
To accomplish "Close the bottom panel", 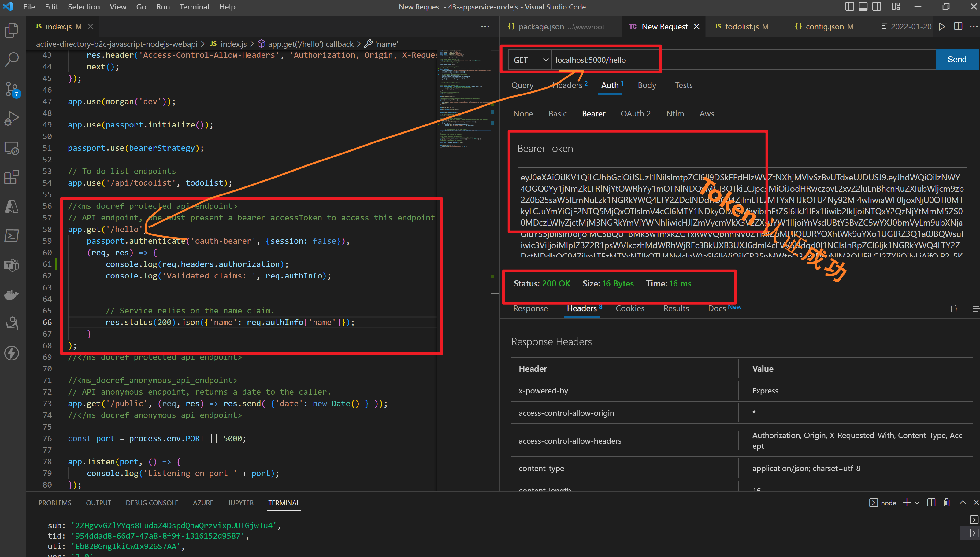I will coord(976,503).
